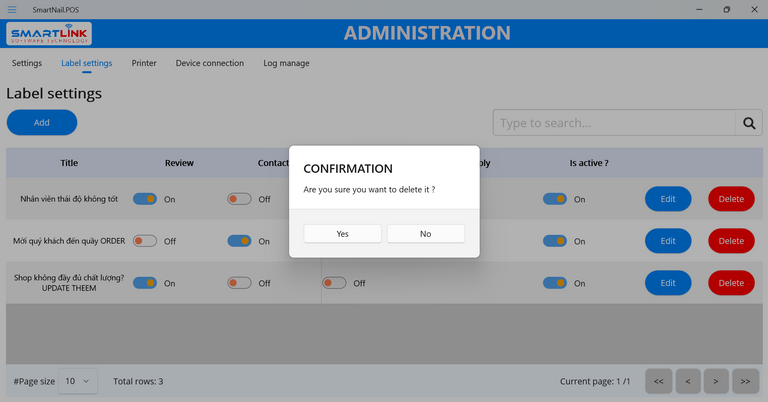This screenshot has width=768, height=402.
Task: Cancel deletion with the No button
Action: pos(426,233)
